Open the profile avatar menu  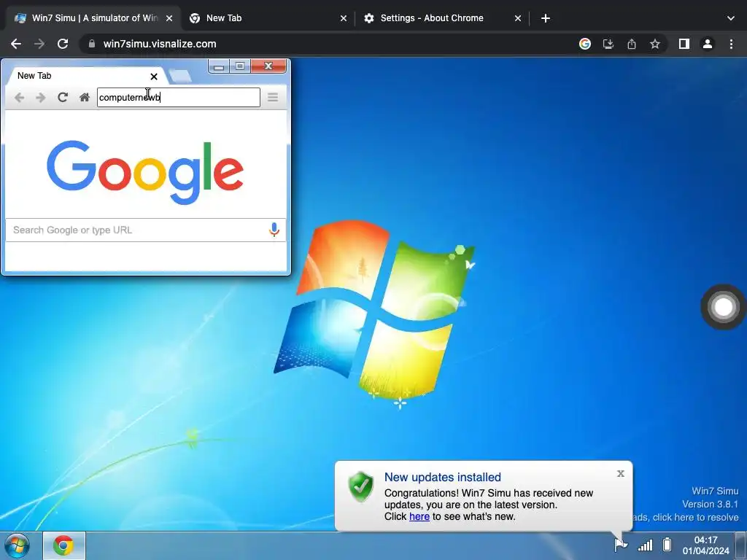pos(708,44)
